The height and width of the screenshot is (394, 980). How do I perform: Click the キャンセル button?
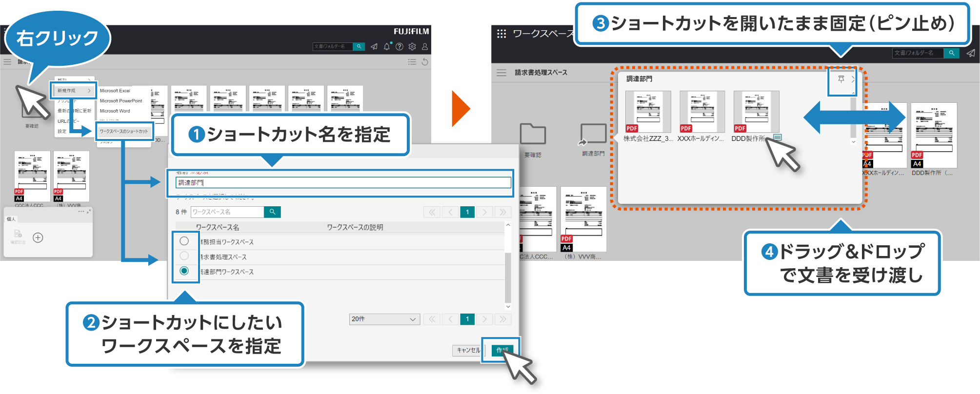click(x=468, y=350)
